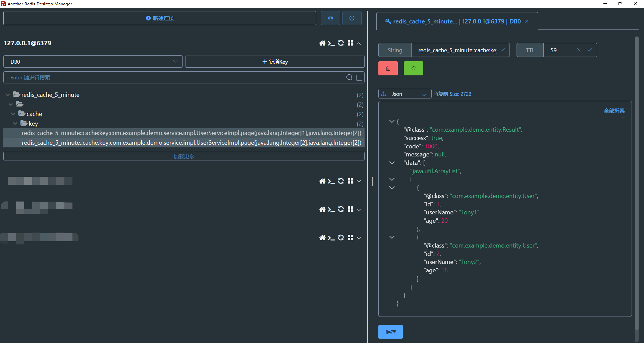Image resolution: width=644 pixels, height=343 pixels.
Task: Refresh key with green reload button
Action: coord(414,68)
